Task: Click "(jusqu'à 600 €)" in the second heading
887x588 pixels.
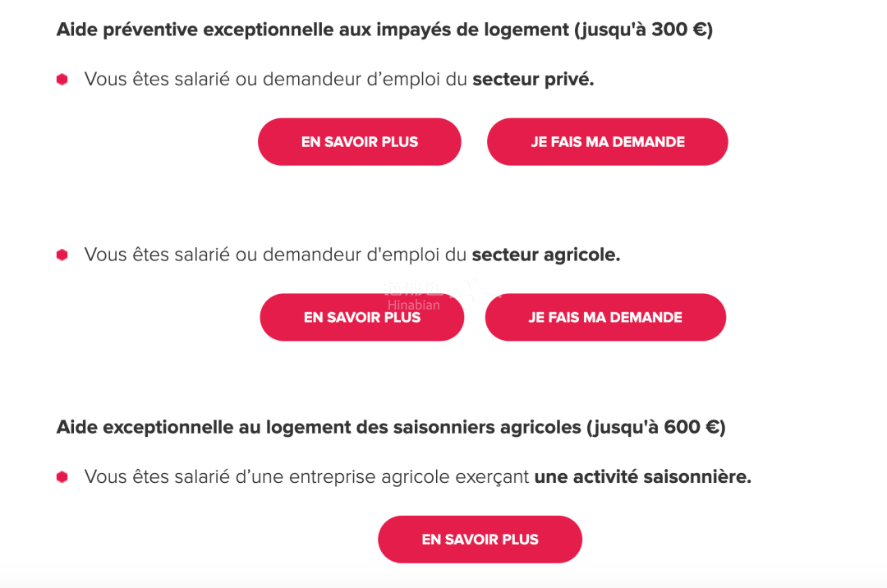Action: pyautogui.click(x=655, y=427)
